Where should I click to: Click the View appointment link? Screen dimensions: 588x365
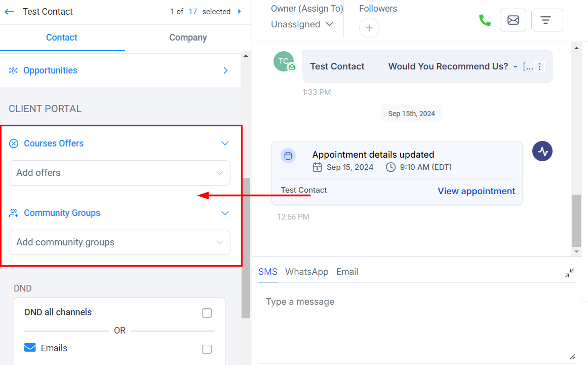pyautogui.click(x=476, y=191)
